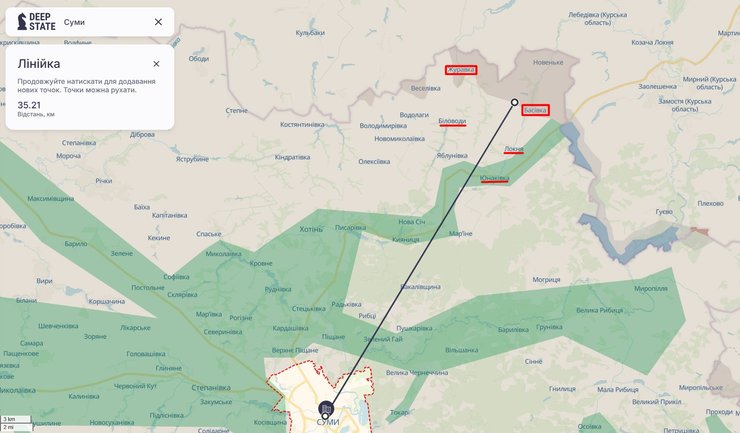Click the underlined Локня village label
Viewport: 740px width, 433px height.
(513, 149)
